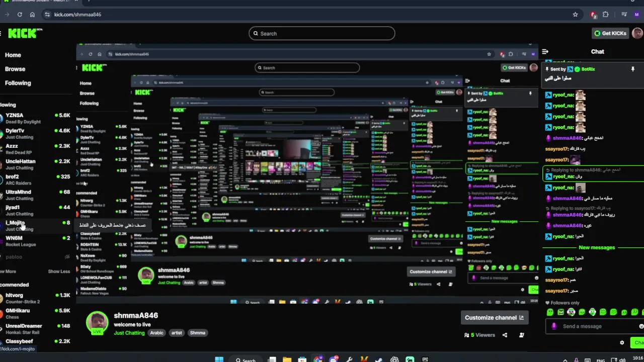The width and height of the screenshot is (644, 362).
Task: Click the ENG language indicator in the system tray
Action: click(601, 360)
